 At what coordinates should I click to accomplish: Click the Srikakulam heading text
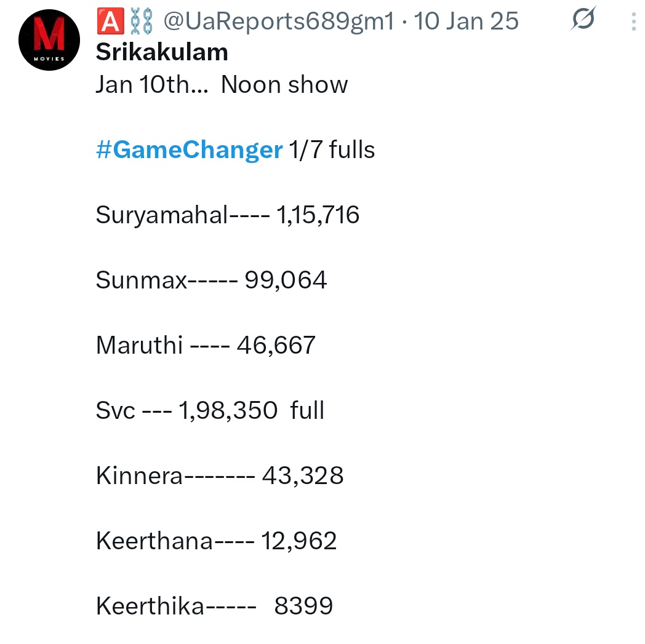click(162, 52)
